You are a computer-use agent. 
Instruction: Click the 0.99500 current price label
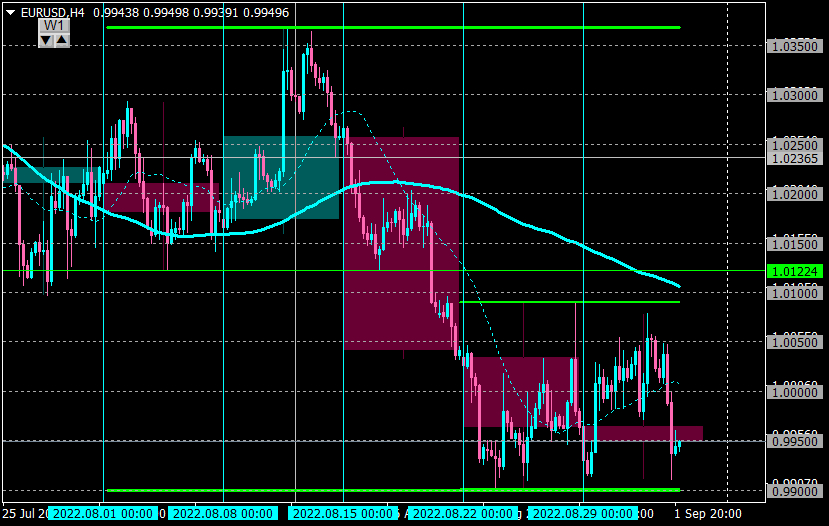(x=795, y=441)
